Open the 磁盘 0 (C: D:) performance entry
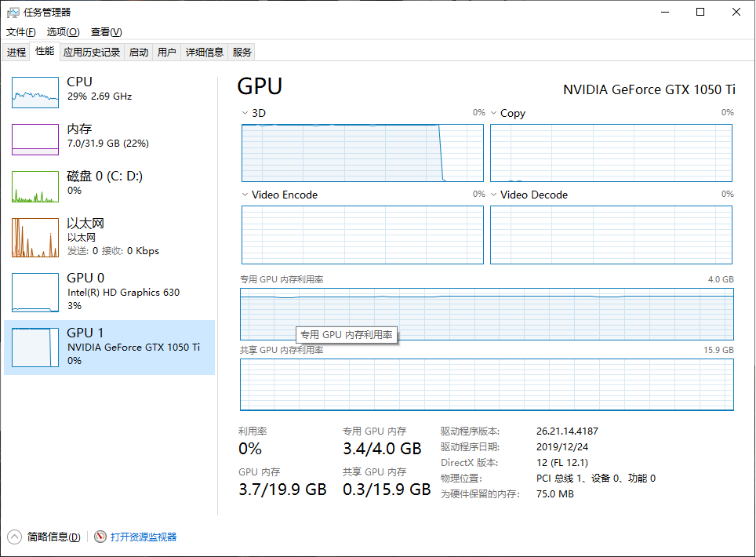 click(x=110, y=186)
